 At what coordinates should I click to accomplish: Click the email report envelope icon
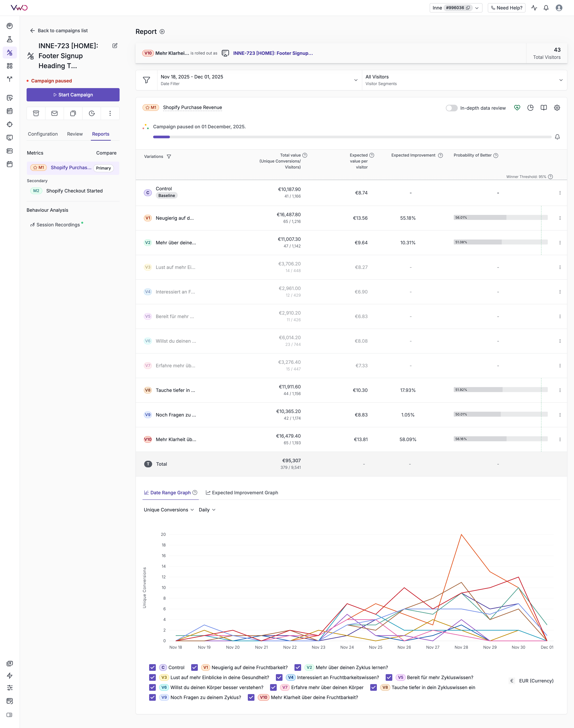pos(54,113)
